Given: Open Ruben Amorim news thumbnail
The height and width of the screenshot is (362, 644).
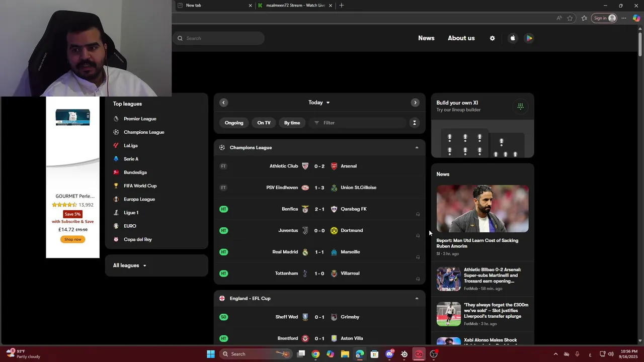Looking at the screenshot, I should point(482,209).
